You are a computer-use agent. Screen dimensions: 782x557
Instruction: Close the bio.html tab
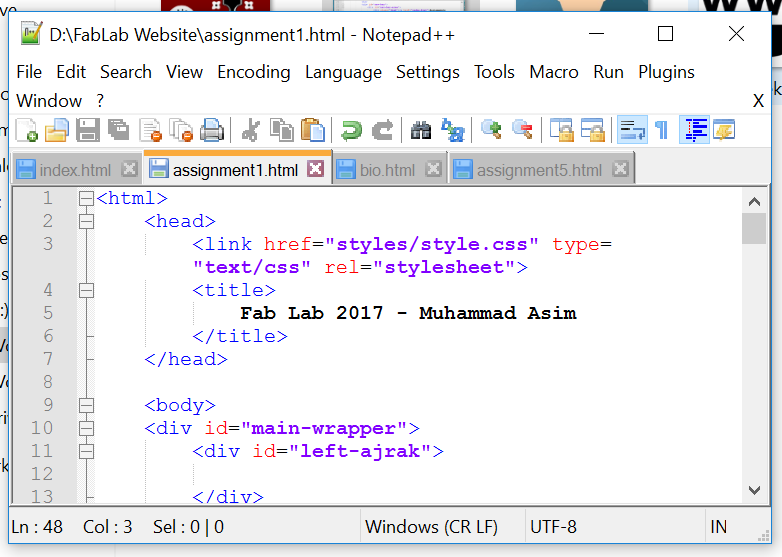(x=433, y=169)
